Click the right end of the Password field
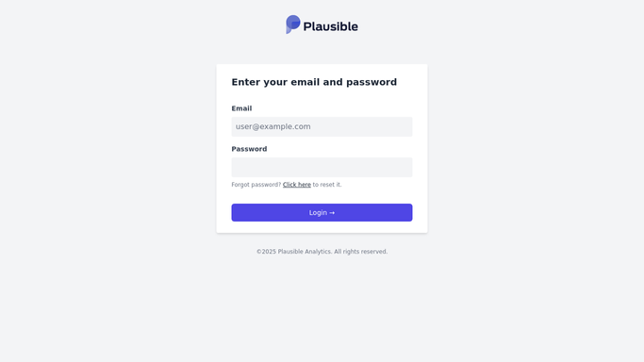This screenshot has height=362, width=644. [x=405, y=168]
